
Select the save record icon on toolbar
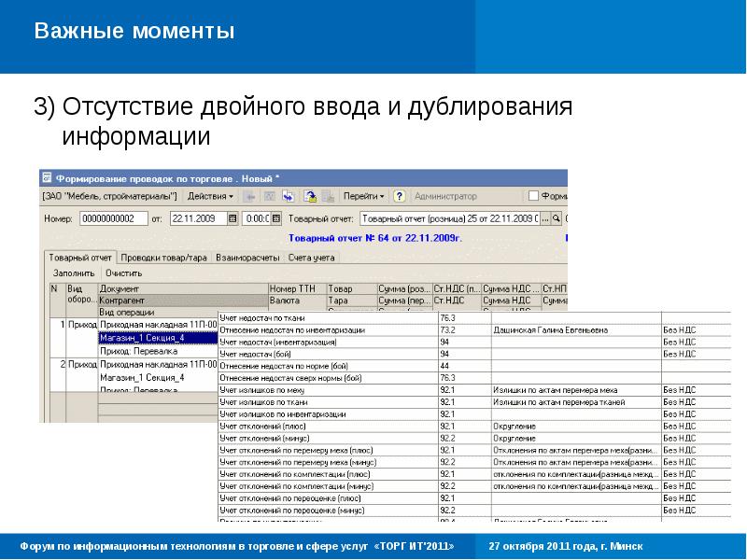pyautogui.click(x=248, y=196)
